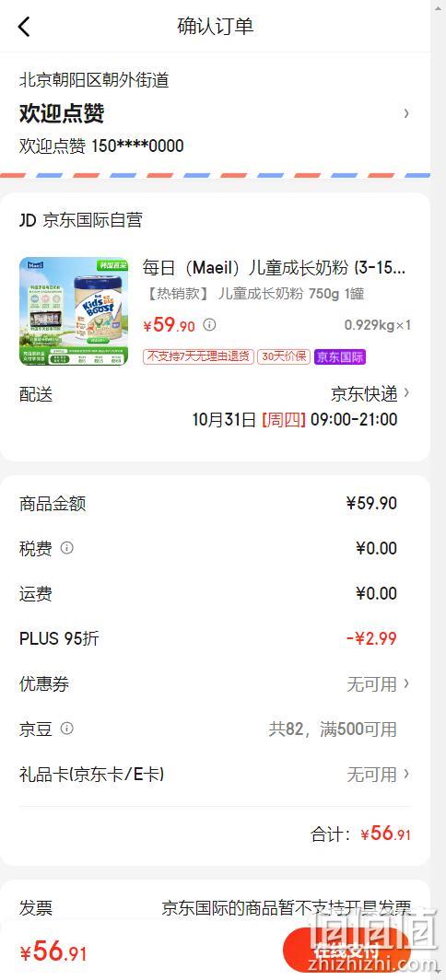This screenshot has width=446, height=980.
Task: Click the 10月31日 09:00-21:00 delivery time
Action: (295, 419)
